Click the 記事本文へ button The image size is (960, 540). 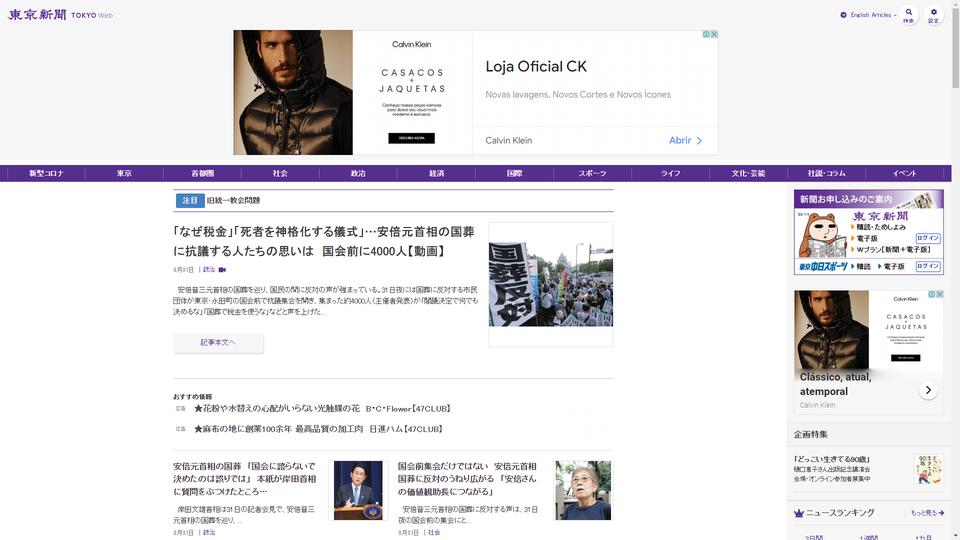coord(218,343)
